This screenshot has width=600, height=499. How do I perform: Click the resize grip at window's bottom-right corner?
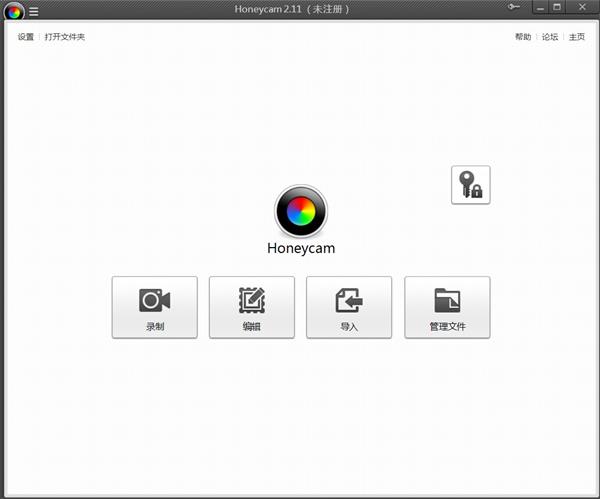click(x=594, y=493)
